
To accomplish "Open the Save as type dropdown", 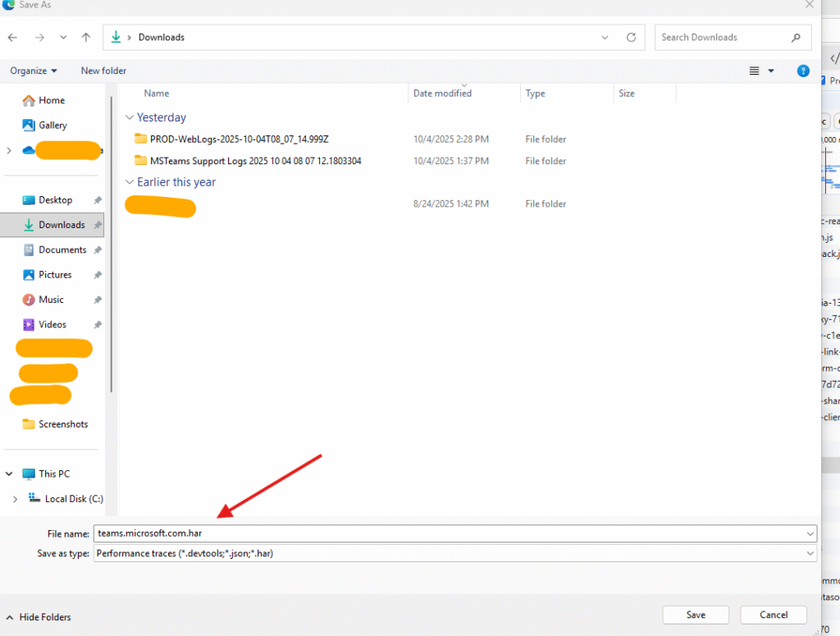I will [810, 554].
